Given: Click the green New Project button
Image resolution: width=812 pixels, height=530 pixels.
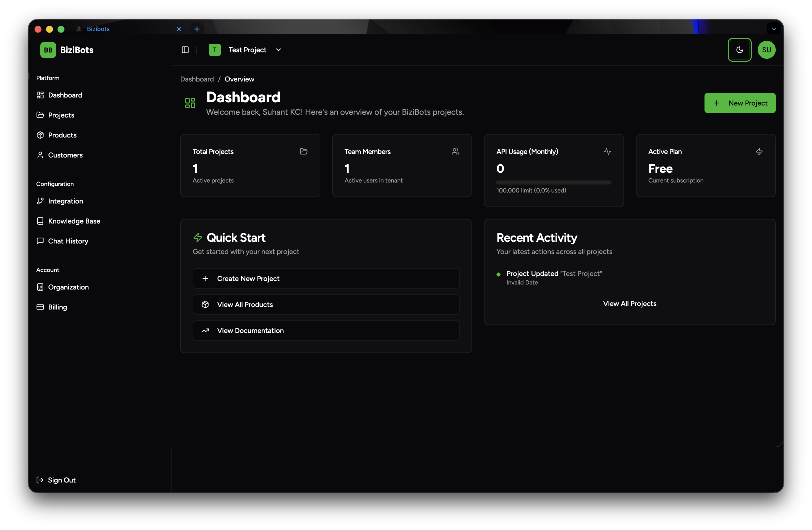Looking at the screenshot, I should [x=740, y=103].
